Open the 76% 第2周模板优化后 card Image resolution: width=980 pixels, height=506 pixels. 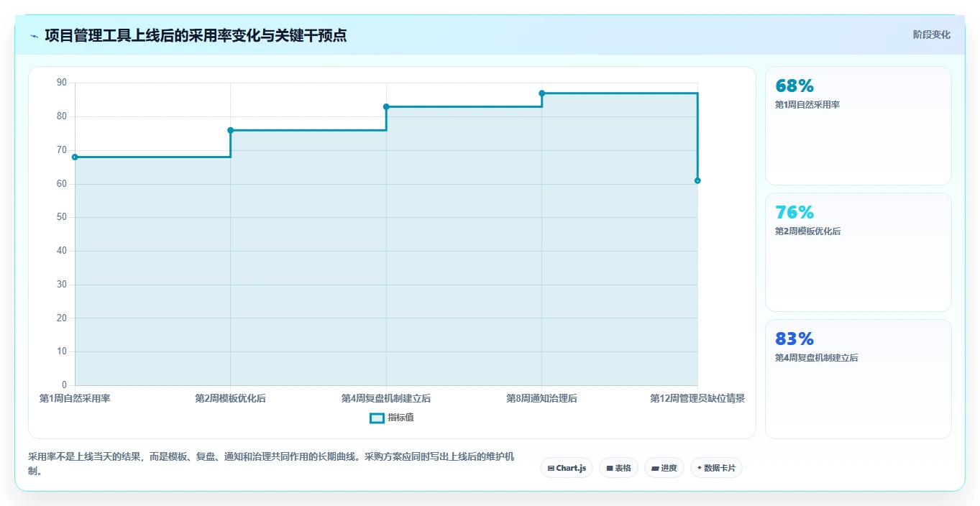[x=858, y=252]
